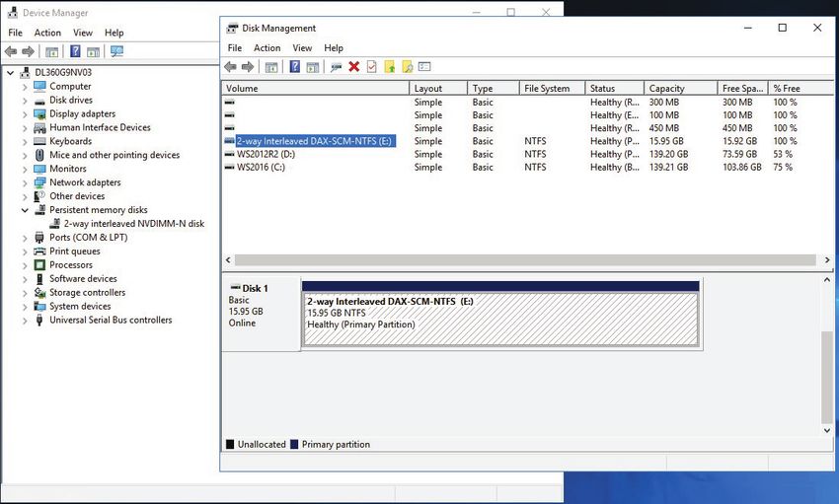Open Help menu in Disk Management
The width and height of the screenshot is (839, 504).
(334, 48)
